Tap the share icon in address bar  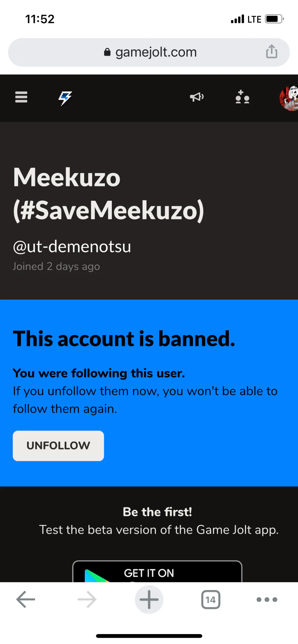point(272,52)
